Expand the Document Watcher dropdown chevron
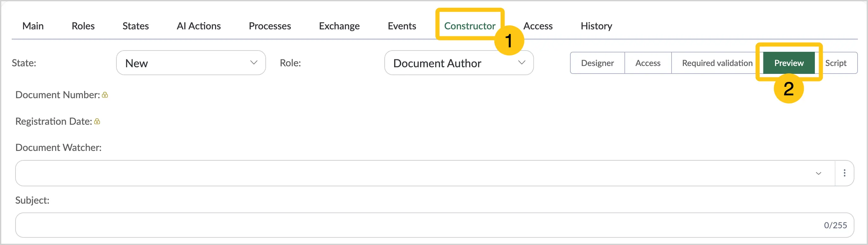 [x=818, y=173]
